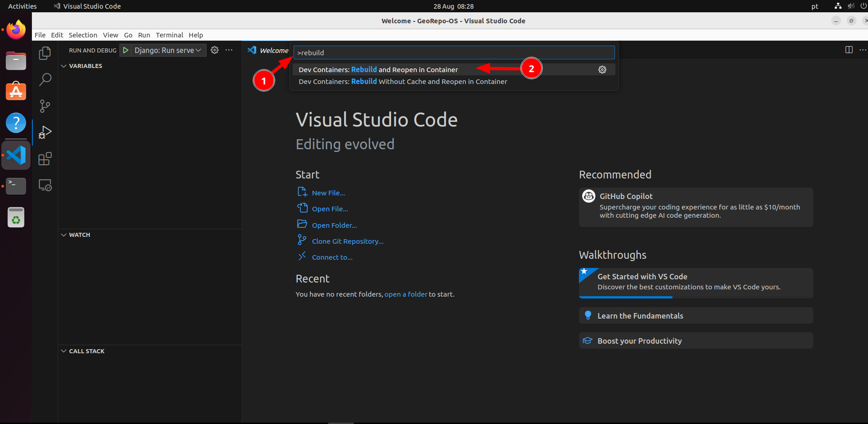The height and width of the screenshot is (424, 868).
Task: Click Activities in the top bar
Action: [x=22, y=6]
